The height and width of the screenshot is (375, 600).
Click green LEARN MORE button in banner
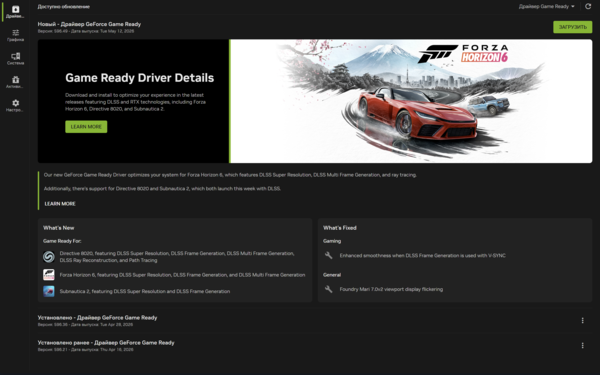point(86,127)
